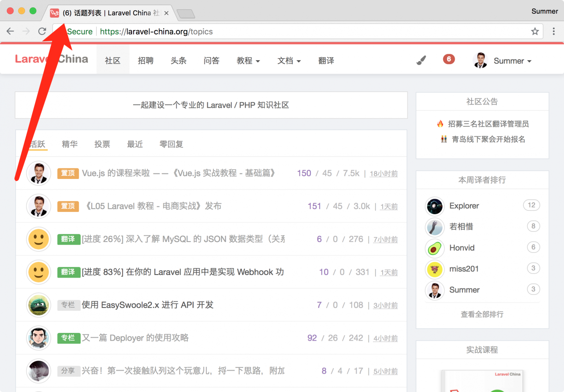Image resolution: width=564 pixels, height=392 pixels.
Task: Click the Summer avatar in the translator ranking
Action: click(435, 290)
